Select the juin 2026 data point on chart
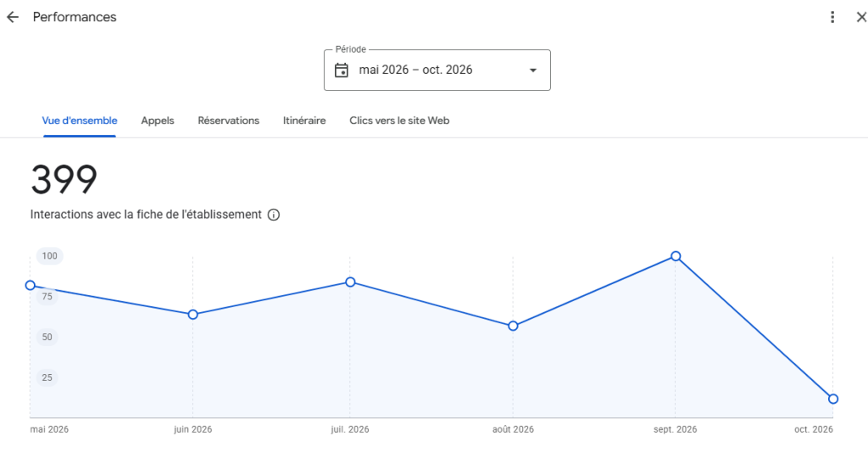This screenshot has width=868, height=459. click(192, 314)
